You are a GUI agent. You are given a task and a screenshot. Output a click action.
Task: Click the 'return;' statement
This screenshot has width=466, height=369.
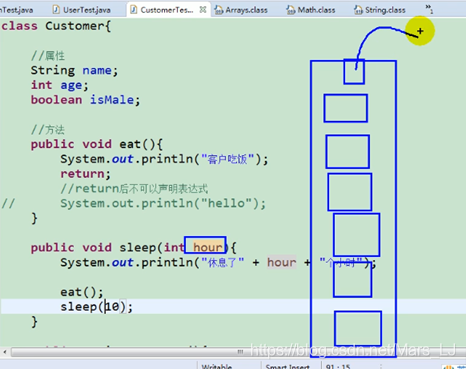[x=85, y=174]
